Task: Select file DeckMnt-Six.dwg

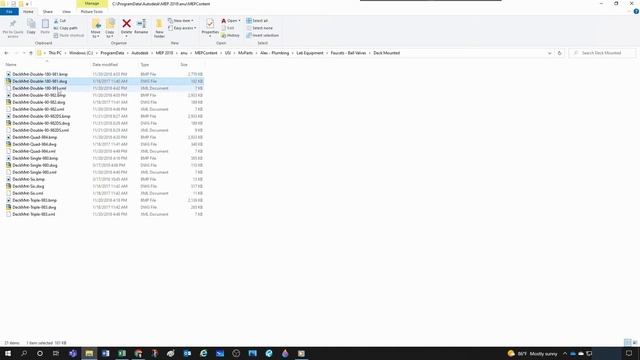Action: 28,186
